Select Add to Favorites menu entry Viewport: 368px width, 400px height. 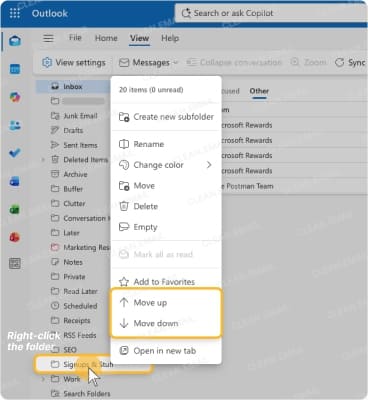pyautogui.click(x=166, y=281)
